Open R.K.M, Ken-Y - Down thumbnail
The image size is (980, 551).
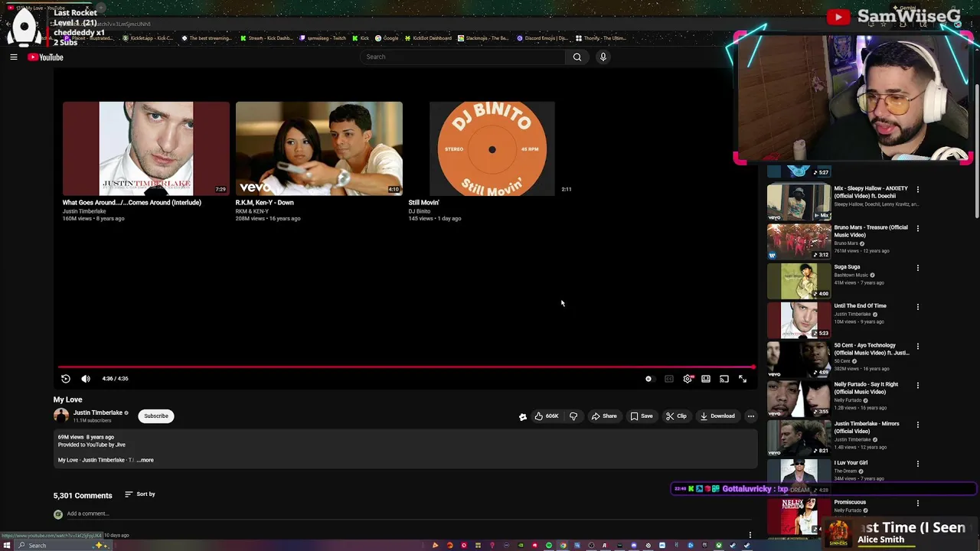(x=319, y=148)
